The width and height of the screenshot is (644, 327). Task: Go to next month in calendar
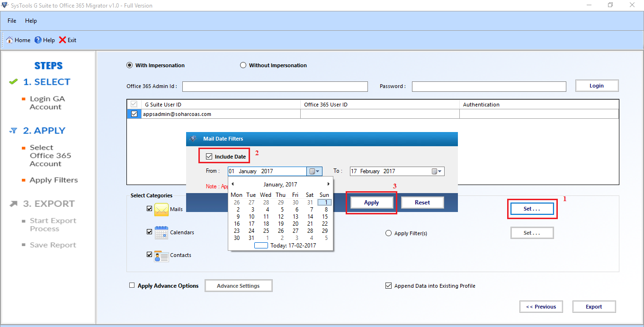[329, 184]
